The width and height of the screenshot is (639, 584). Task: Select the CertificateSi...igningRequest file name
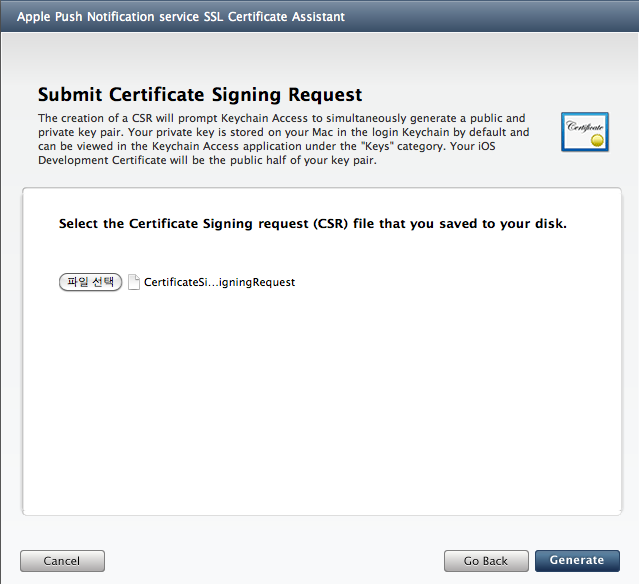(219, 282)
